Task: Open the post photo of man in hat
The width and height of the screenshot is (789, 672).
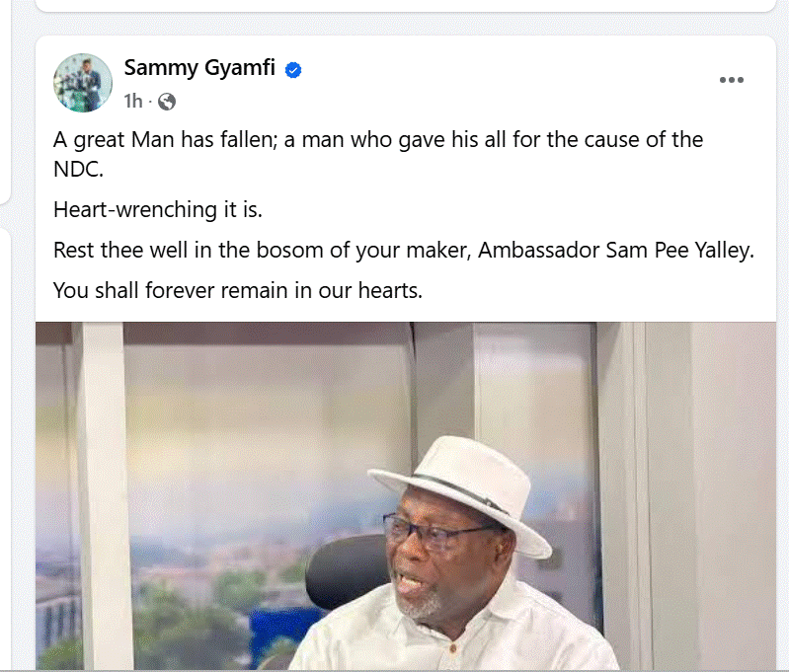Action: pos(406,495)
